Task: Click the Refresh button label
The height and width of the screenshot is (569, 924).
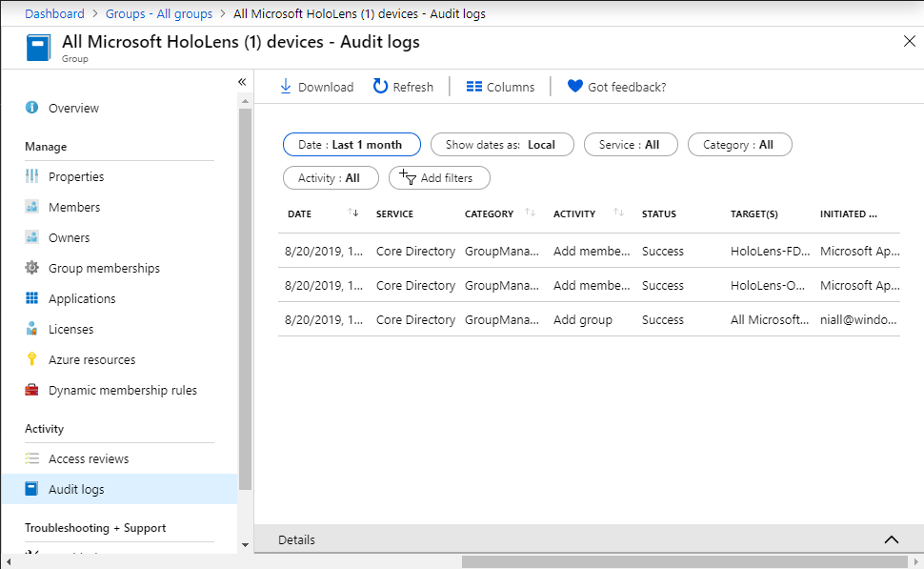Action: tap(413, 88)
